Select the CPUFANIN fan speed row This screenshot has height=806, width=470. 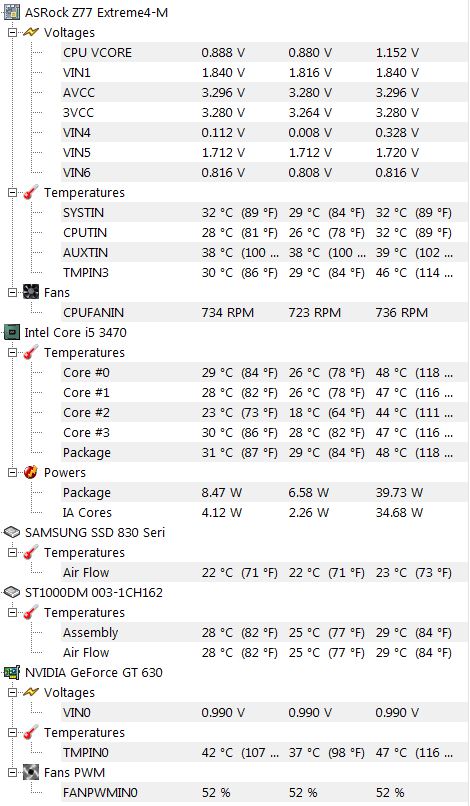point(264,313)
